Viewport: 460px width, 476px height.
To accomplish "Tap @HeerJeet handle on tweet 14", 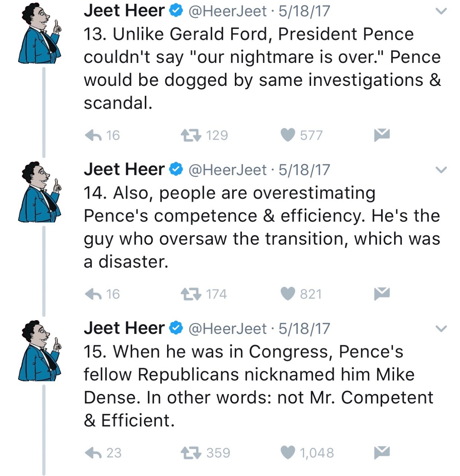I will 228,170.
